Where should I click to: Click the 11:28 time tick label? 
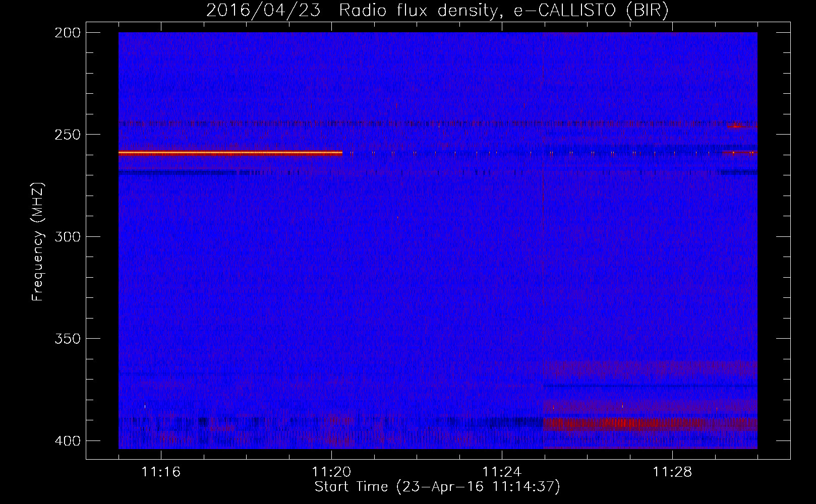[672, 472]
